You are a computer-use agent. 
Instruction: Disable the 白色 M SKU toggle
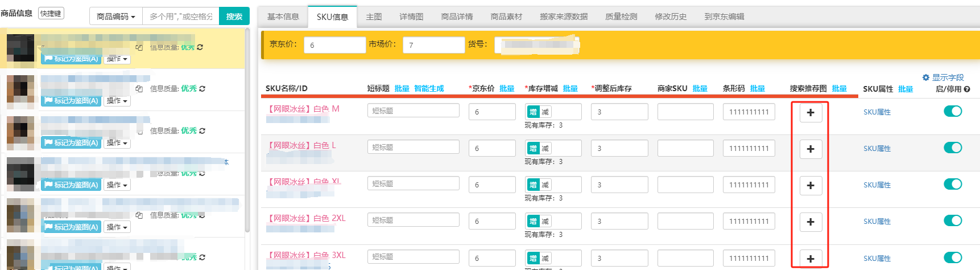pyautogui.click(x=952, y=111)
